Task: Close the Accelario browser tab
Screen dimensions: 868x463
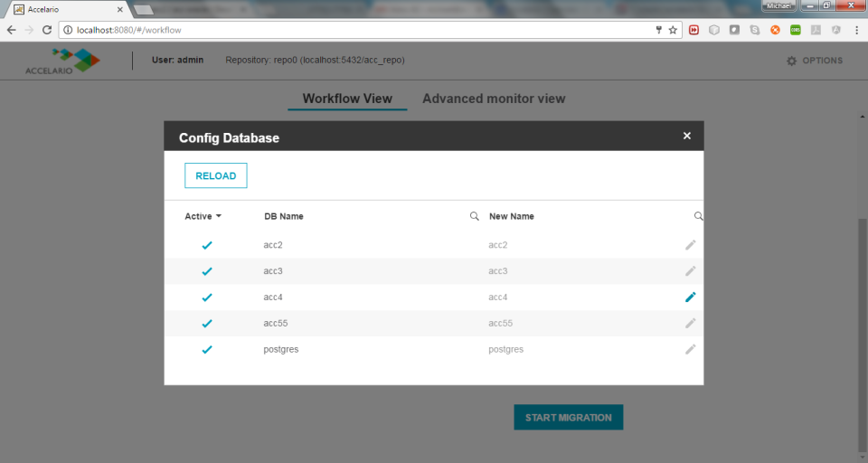Action: (x=119, y=9)
